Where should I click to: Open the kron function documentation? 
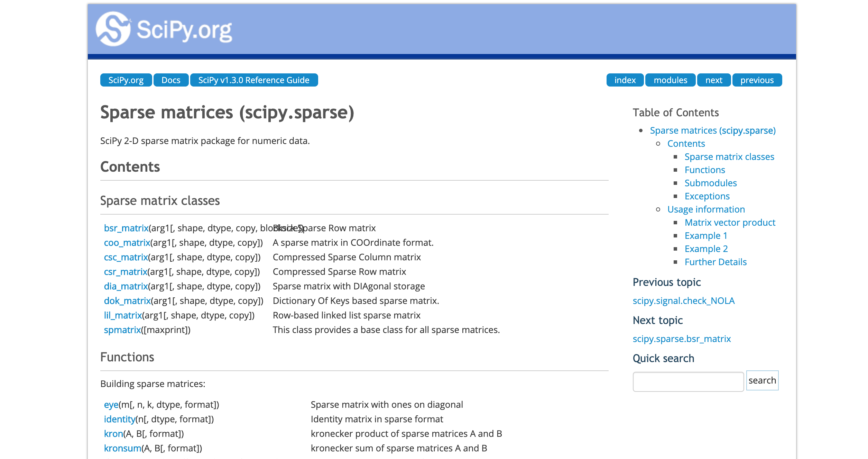pos(113,433)
